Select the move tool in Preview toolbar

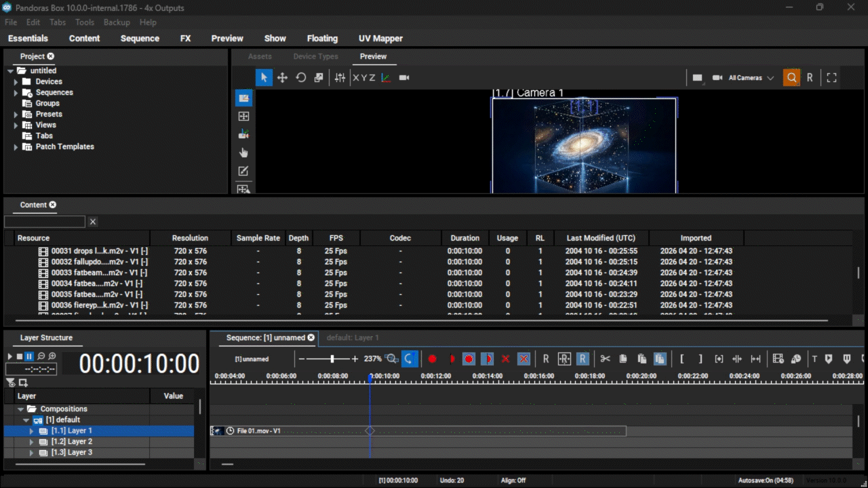click(282, 78)
